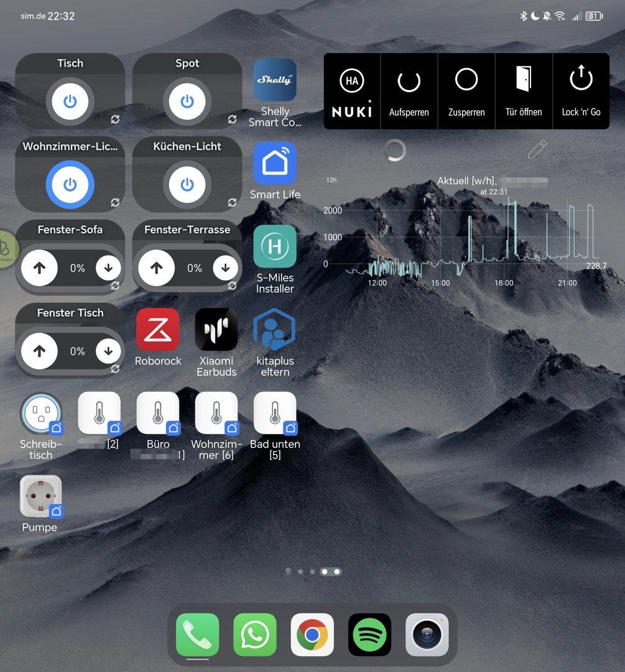Toggle the Wohnzimmer-Licht power switch
Screen dimensions: 625x672
70,185
